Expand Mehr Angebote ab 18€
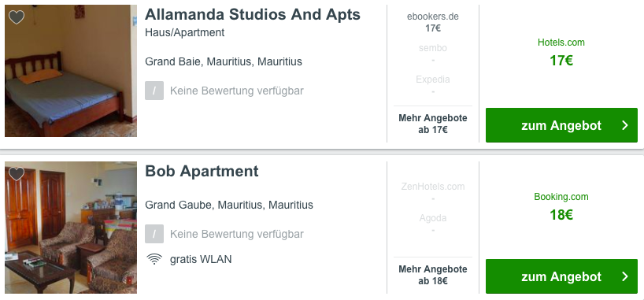 [x=433, y=276]
